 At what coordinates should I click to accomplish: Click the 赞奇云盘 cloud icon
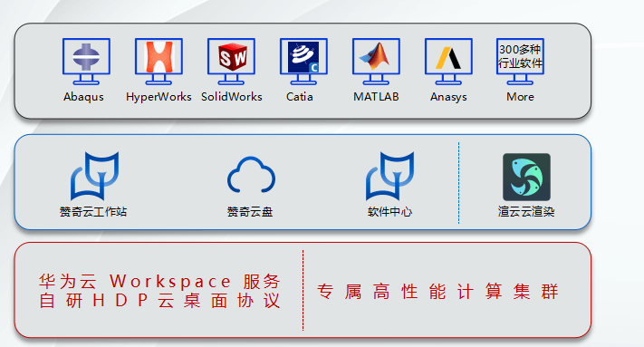click(x=251, y=175)
